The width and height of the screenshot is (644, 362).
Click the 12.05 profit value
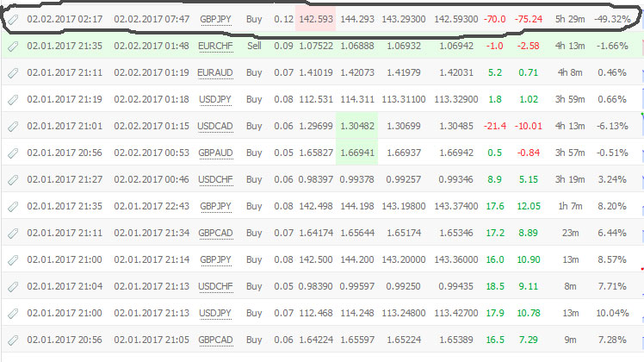[528, 206]
